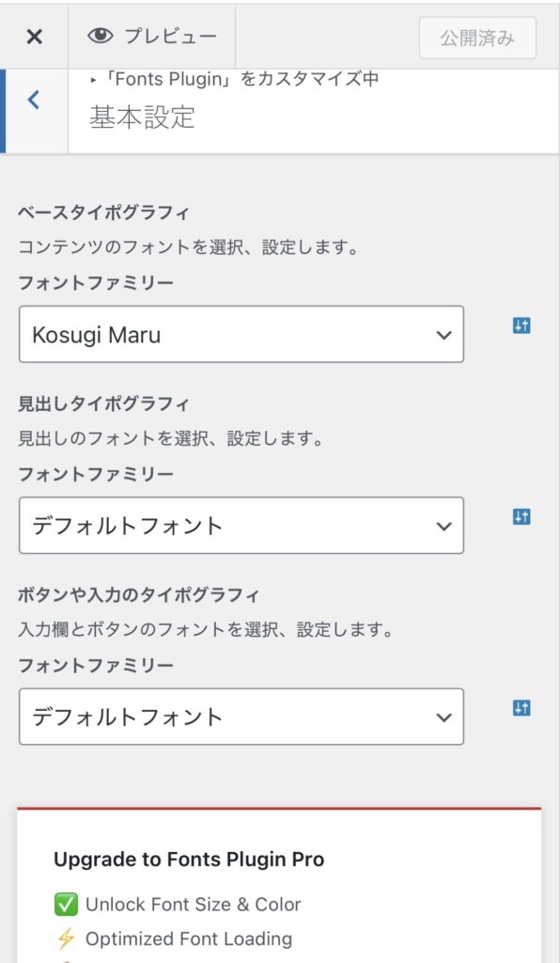Click the Upgrade to Fonts Plugin Pro heading
Image resolution: width=560 pixels, height=963 pixels.
(x=189, y=860)
